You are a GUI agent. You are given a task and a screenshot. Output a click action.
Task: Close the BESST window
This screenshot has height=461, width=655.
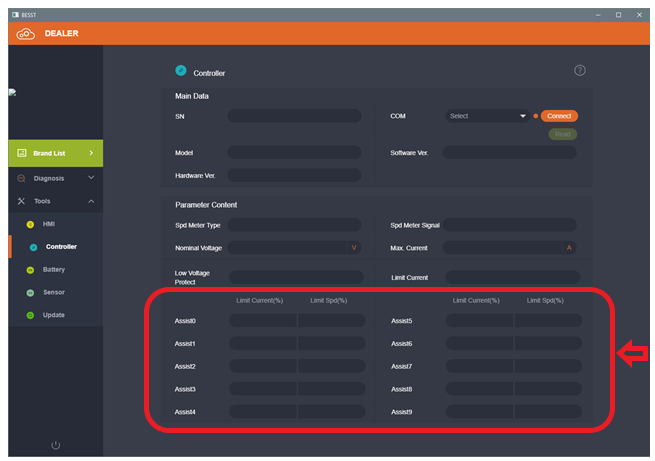639,15
